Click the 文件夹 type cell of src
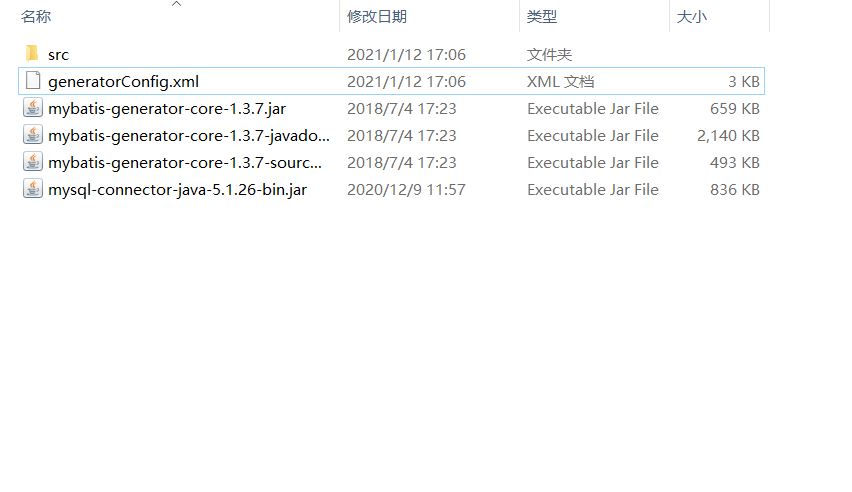 click(549, 54)
